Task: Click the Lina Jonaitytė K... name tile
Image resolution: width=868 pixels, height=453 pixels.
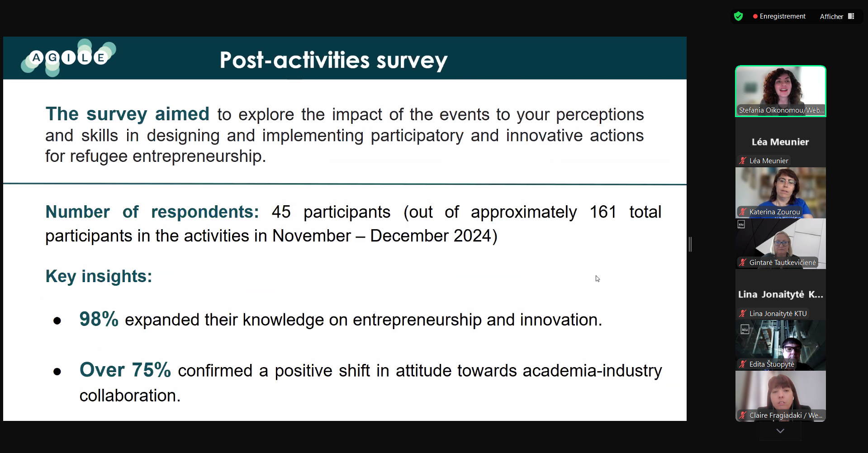Action: click(781, 294)
